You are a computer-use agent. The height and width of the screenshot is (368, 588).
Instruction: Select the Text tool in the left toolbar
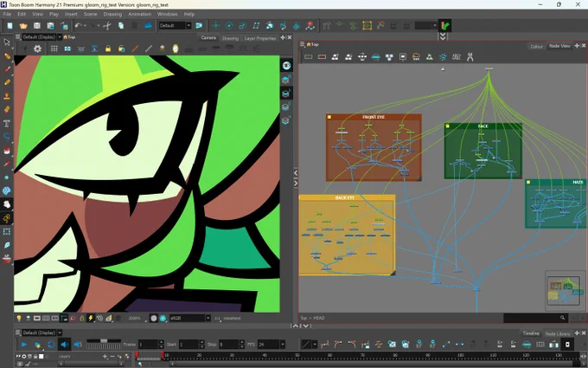(7, 123)
